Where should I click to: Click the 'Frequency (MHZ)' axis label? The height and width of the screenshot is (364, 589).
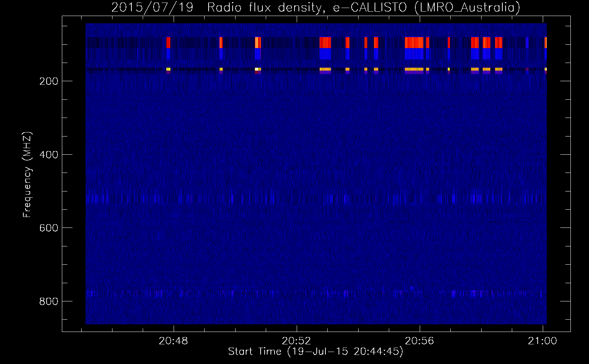(27, 175)
